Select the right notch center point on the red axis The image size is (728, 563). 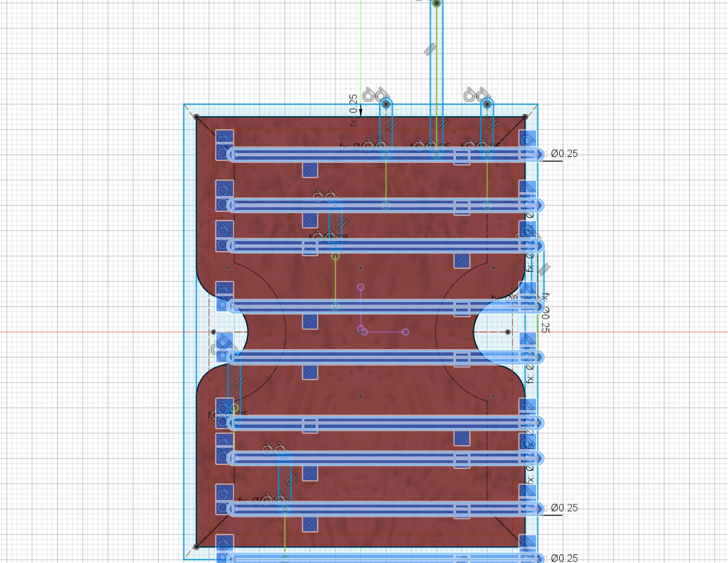pyautogui.click(x=508, y=332)
